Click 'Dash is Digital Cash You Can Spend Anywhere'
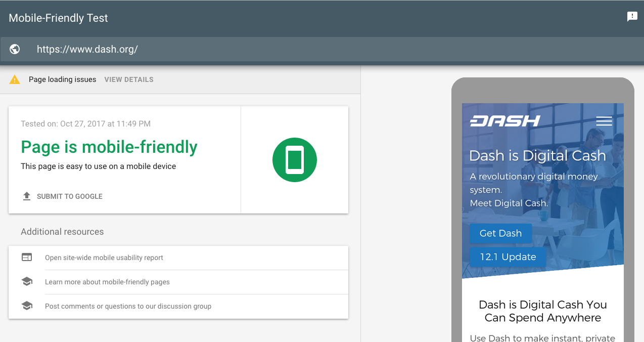The image size is (644, 342). tap(543, 311)
